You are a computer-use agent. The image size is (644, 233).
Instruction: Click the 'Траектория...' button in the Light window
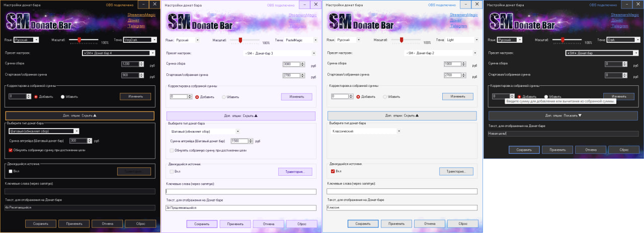click(x=456, y=172)
